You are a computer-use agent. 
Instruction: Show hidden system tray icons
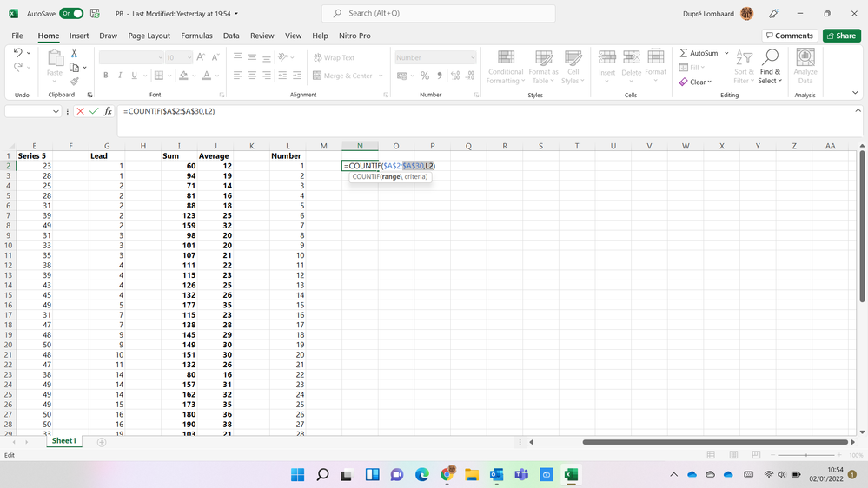(673, 474)
